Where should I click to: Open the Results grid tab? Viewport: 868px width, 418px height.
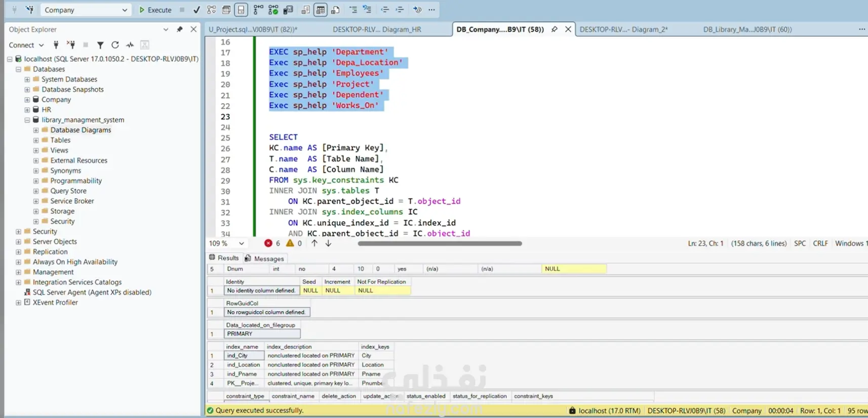click(x=224, y=258)
